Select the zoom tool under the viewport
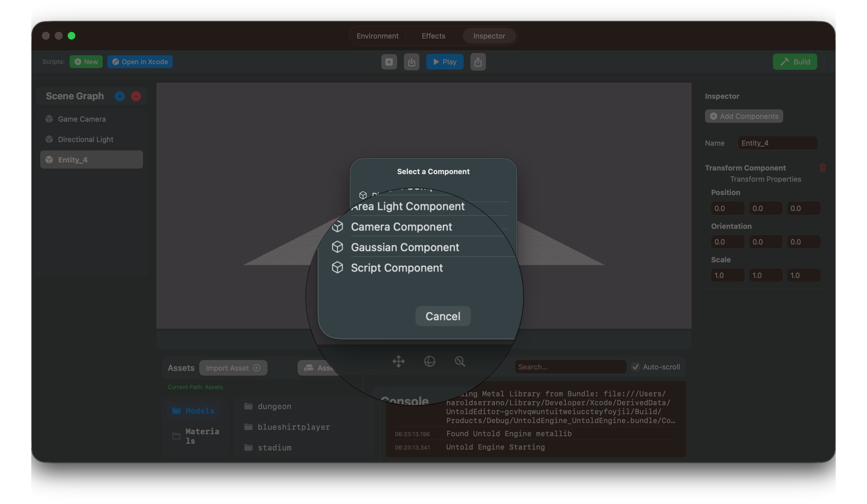Image resolution: width=867 pixels, height=504 pixels. (x=460, y=361)
